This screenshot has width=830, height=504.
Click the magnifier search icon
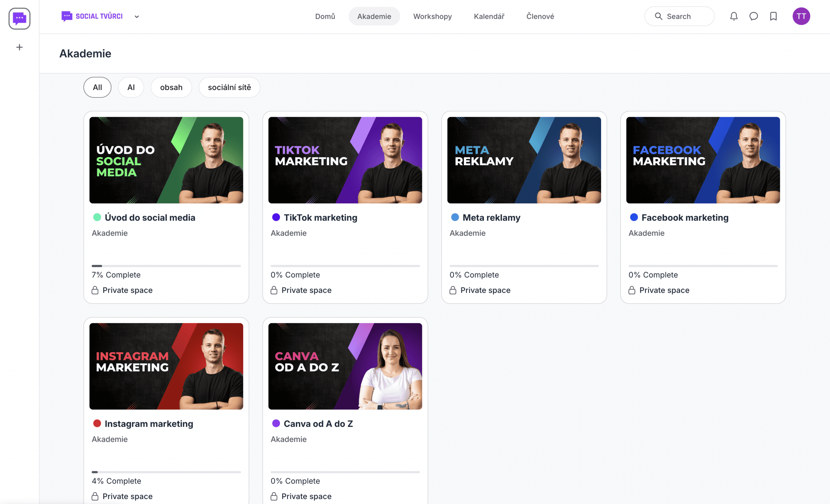tap(658, 16)
